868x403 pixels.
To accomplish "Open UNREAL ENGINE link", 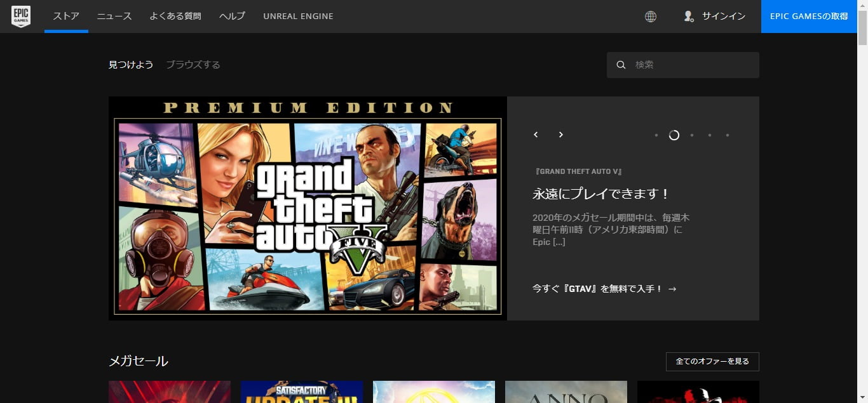I will 298,17.
